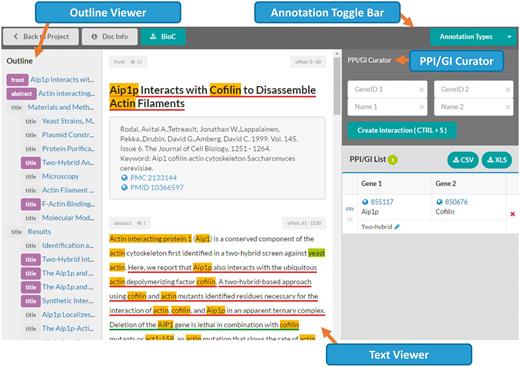Click globe icon next to PMC 2133144
This screenshot has width=520, height=367.
tap(124, 178)
